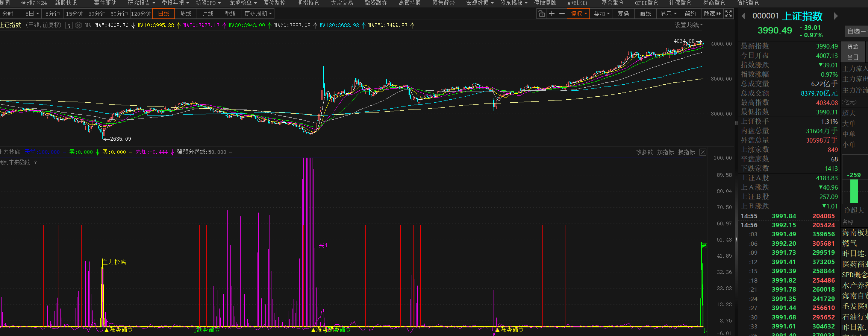This screenshot has height=336, width=868.
Task: Click the unlock/lock chart icon
Action: [542, 14]
